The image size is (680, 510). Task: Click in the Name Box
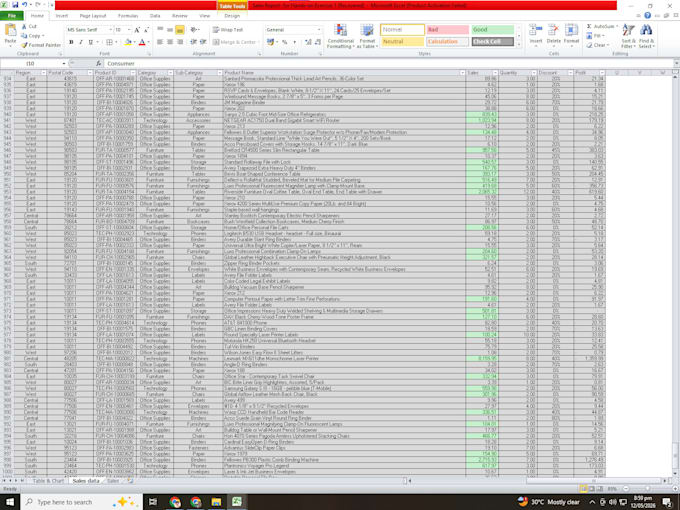pyautogui.click(x=30, y=64)
